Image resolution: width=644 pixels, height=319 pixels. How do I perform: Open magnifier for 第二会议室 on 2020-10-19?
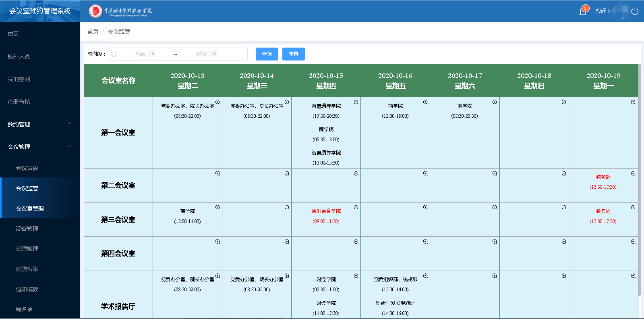[x=633, y=173]
